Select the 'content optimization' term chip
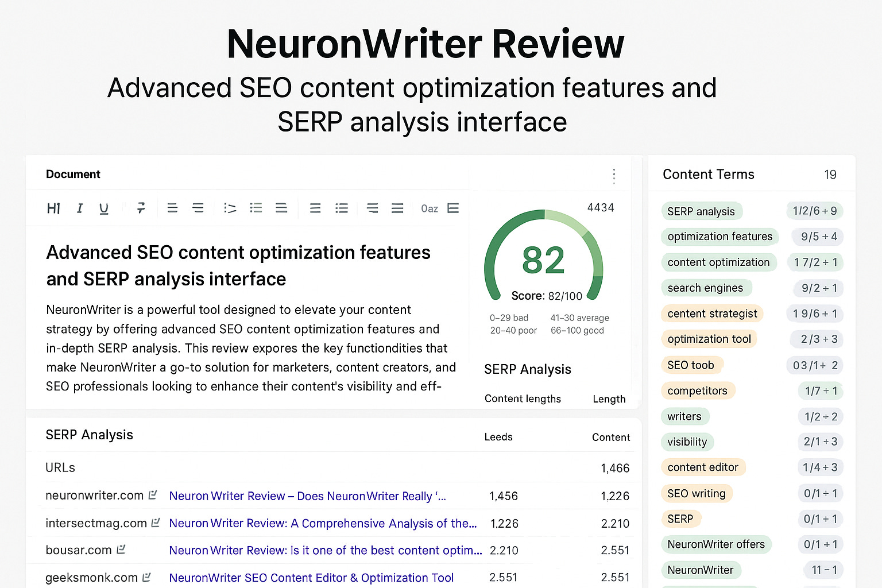The width and height of the screenshot is (882, 588). [718, 262]
